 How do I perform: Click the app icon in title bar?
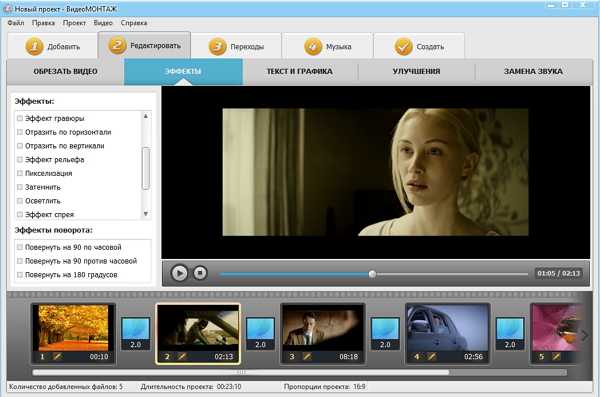coord(7,8)
